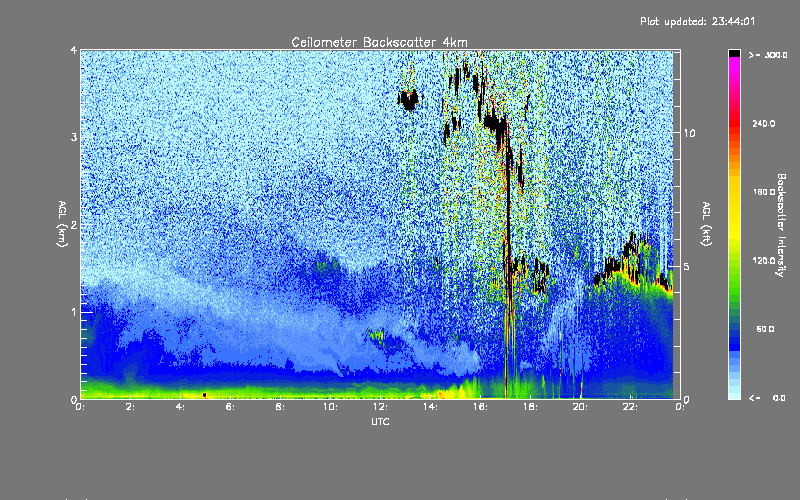Select the '20:' time axis tick label

580,407
